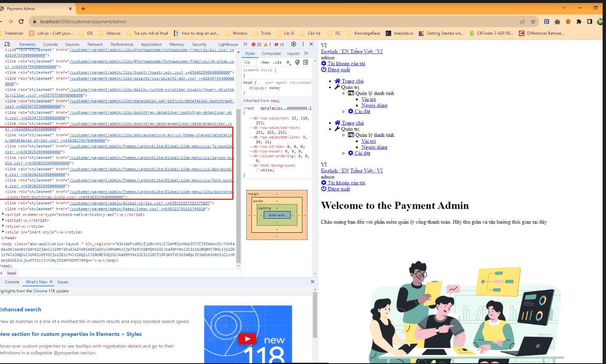Expand hidden DevTools panels via the chevron
606x364 pixels.
[246, 44]
